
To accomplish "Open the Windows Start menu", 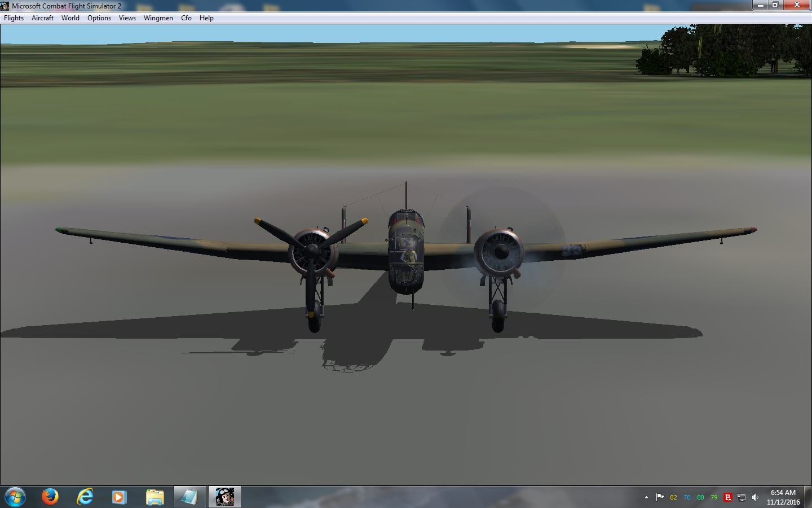I will pyautogui.click(x=15, y=497).
